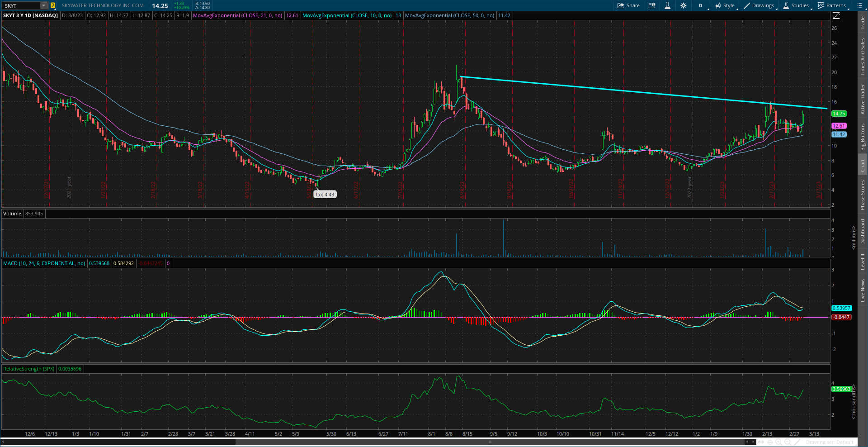Viewport: 868px width, 447px height.
Task: Click the A: 14.80 ask value
Action: pyautogui.click(x=203, y=8)
